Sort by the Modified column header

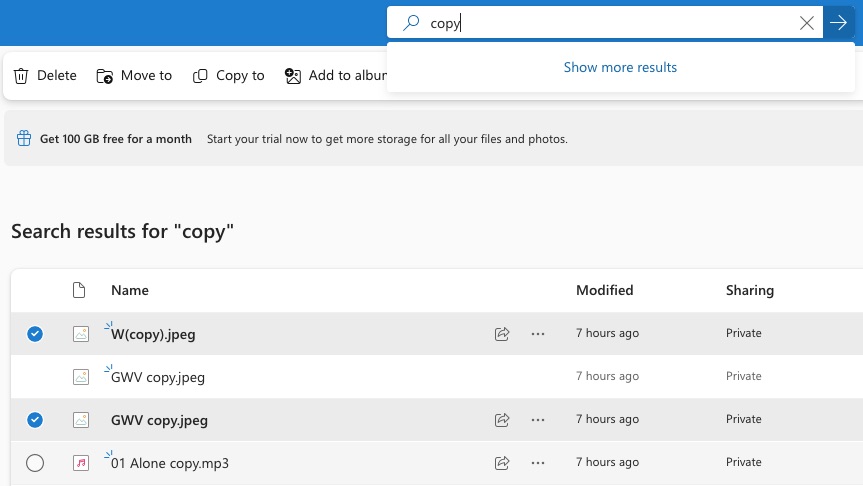click(604, 290)
